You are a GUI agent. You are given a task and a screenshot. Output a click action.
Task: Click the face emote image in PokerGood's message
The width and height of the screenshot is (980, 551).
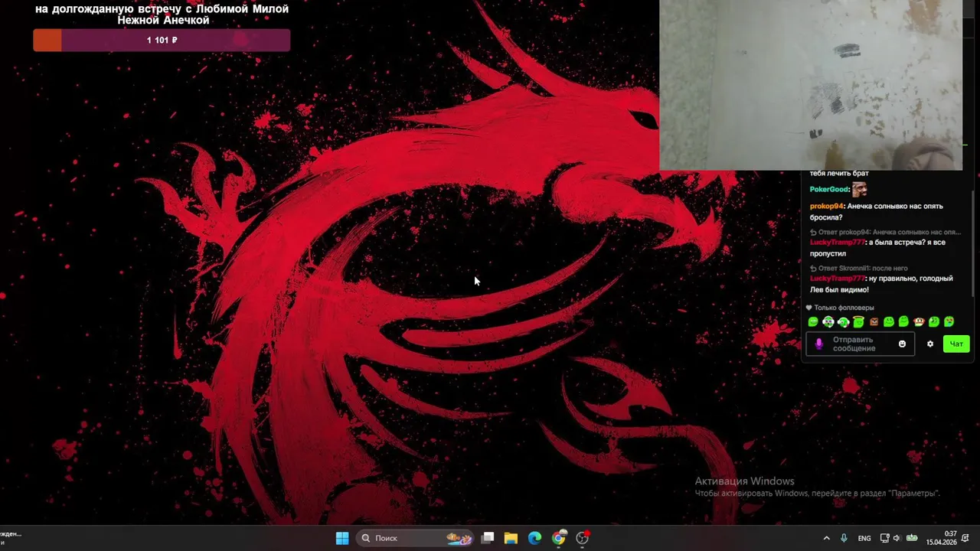860,189
